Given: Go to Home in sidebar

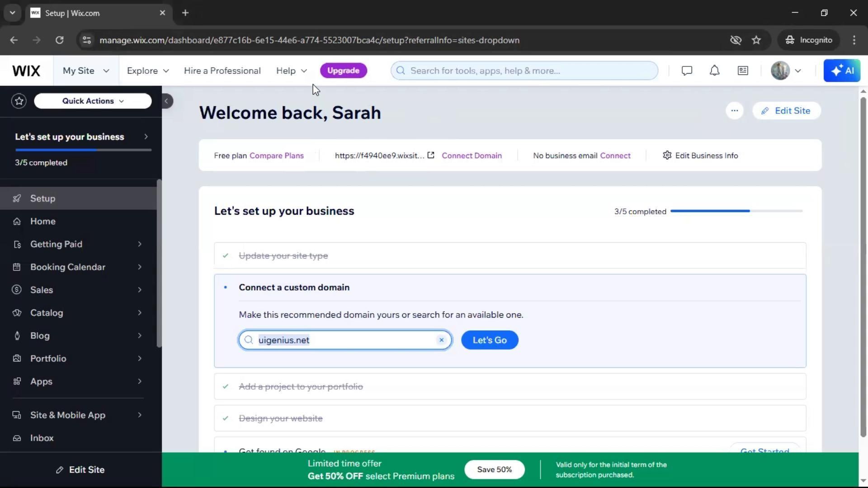Looking at the screenshot, I should pos(43,221).
